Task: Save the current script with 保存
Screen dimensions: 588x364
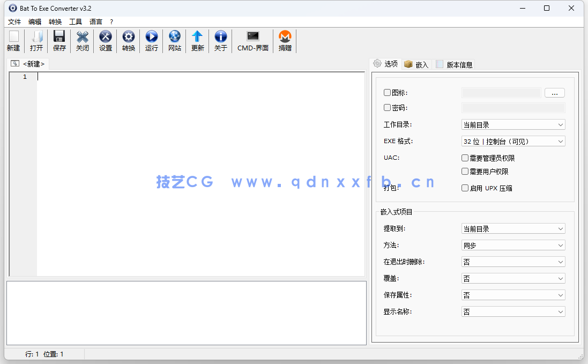Action: tap(59, 41)
